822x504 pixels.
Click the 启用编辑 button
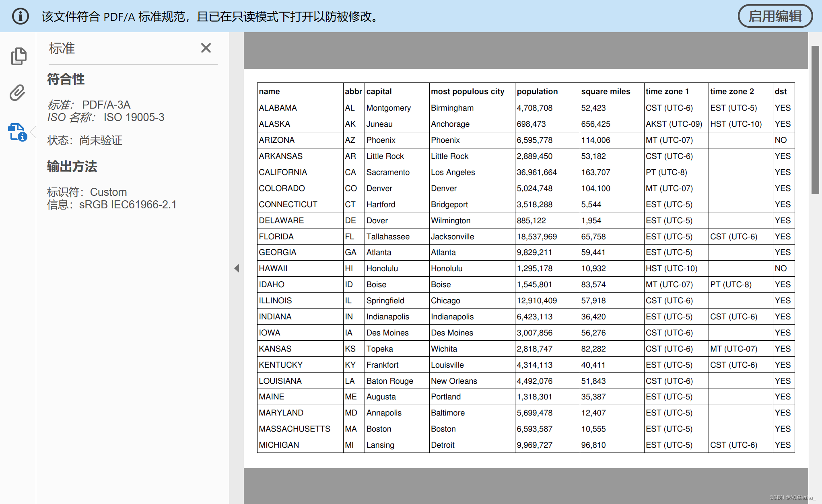[775, 16]
